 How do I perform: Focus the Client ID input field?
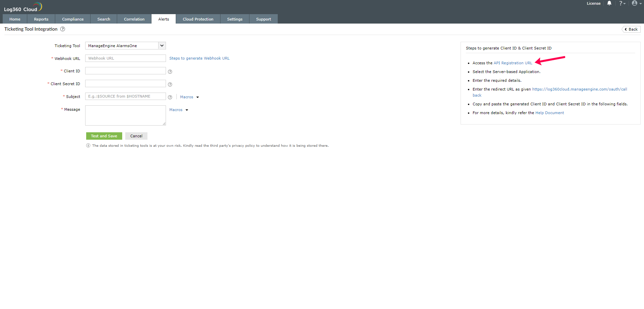(125, 71)
